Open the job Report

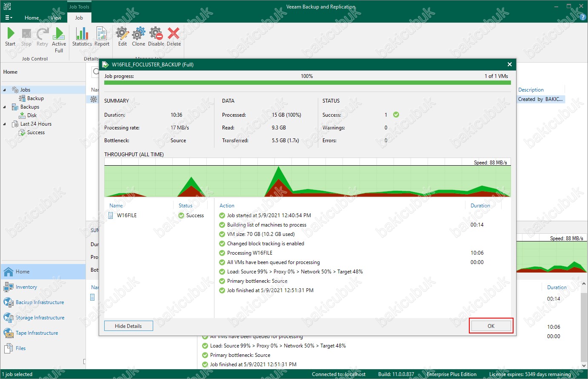[x=102, y=37]
